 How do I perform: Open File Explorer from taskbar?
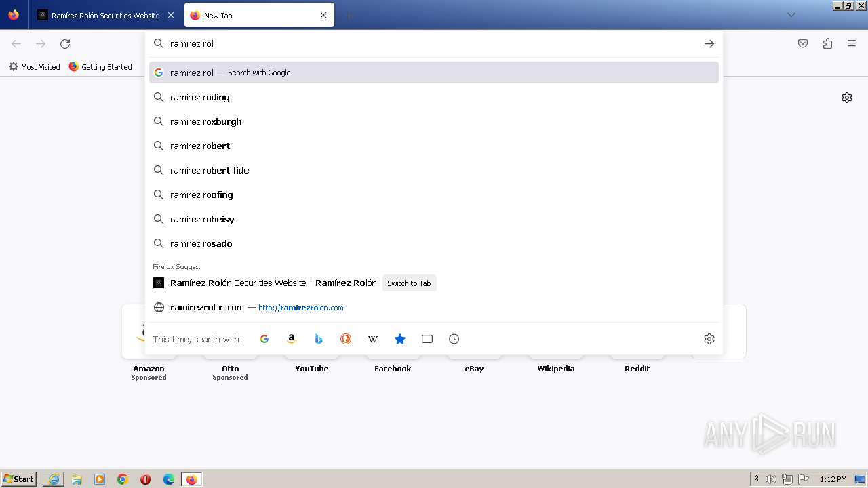[x=77, y=479]
